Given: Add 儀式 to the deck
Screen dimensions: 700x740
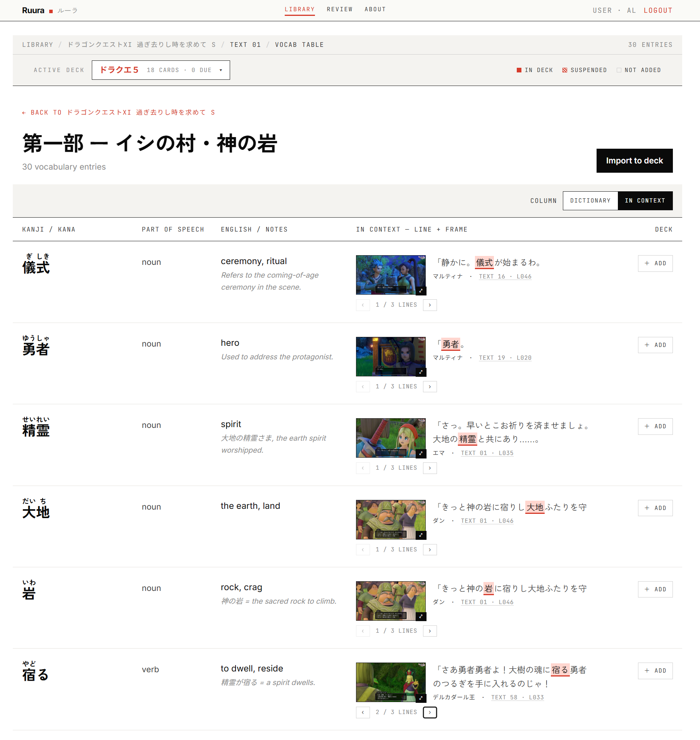Looking at the screenshot, I should (x=655, y=263).
